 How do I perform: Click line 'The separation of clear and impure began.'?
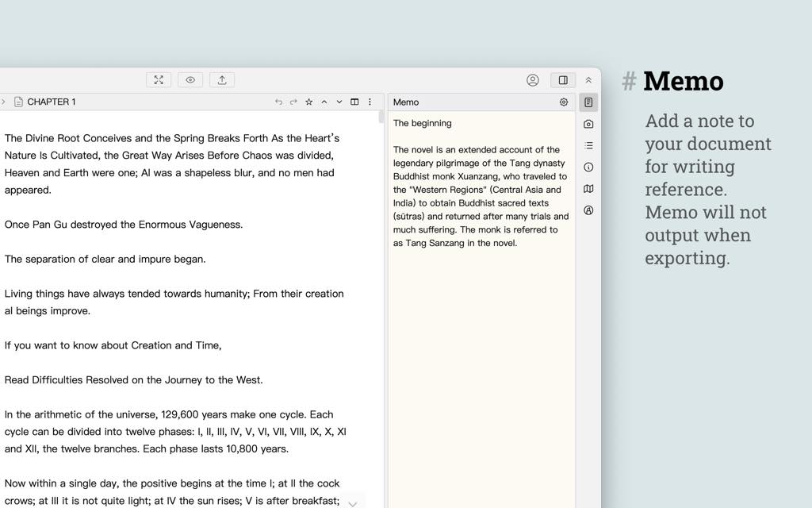105,260
